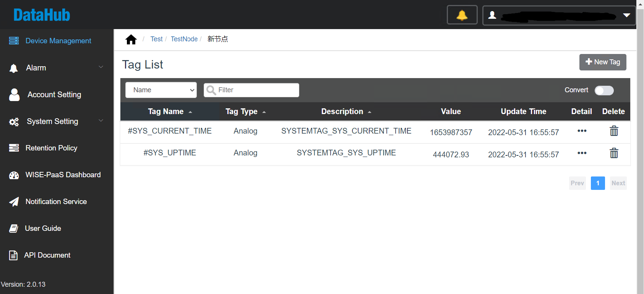Open the Name filter dropdown
Screen dimensions: 644x294
pos(161,90)
